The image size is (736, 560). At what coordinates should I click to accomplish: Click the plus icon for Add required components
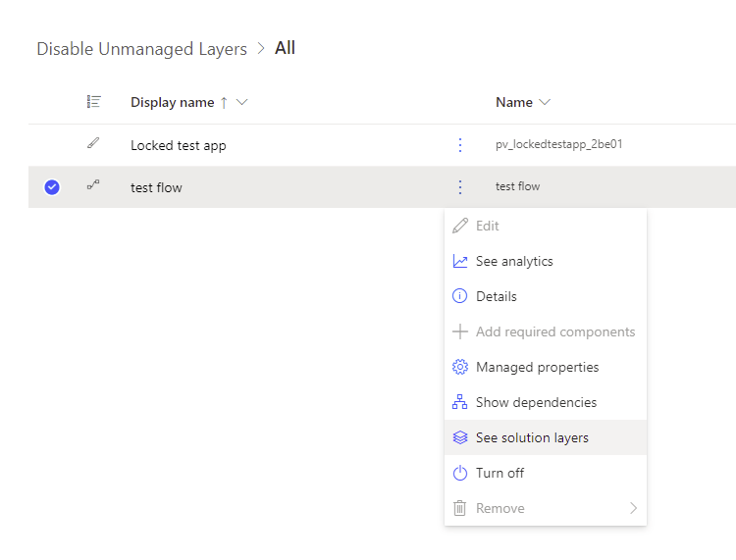460,331
